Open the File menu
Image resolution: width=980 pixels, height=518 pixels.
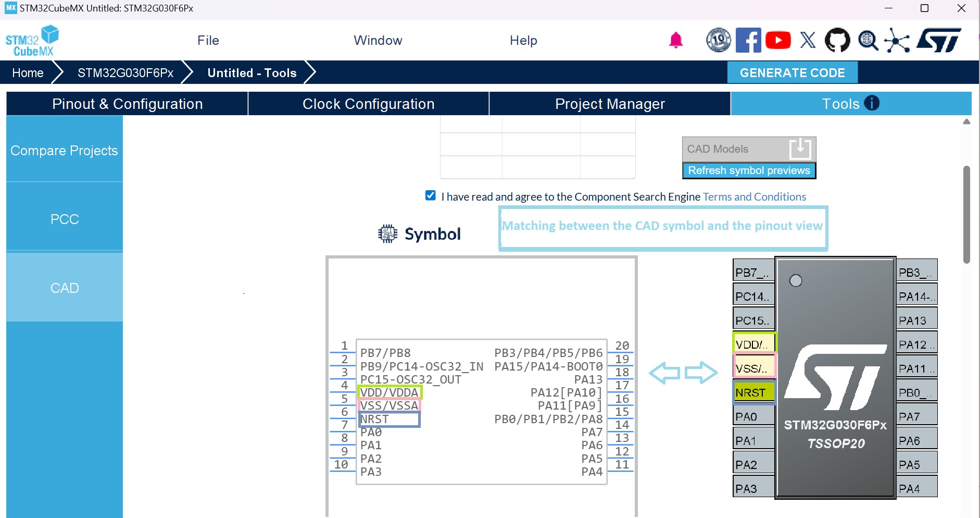(x=208, y=41)
